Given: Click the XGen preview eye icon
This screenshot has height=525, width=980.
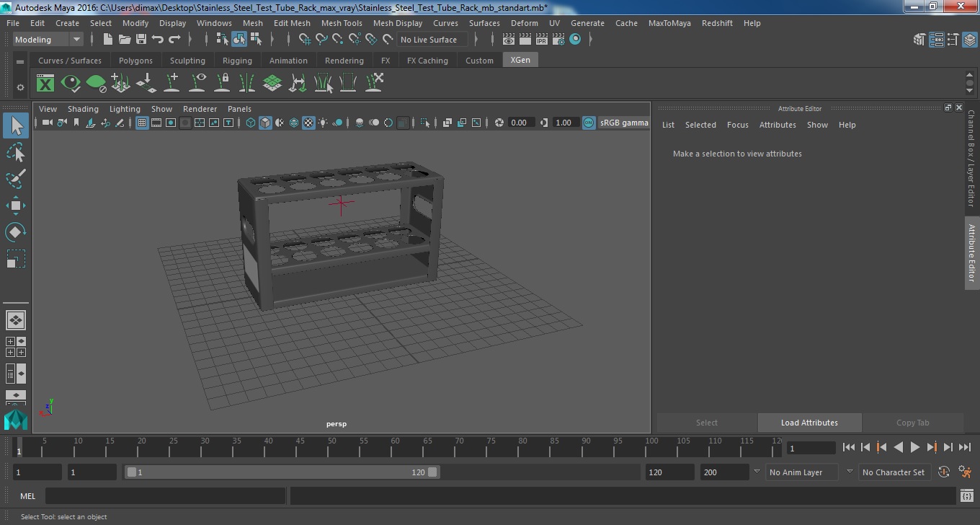Looking at the screenshot, I should [x=71, y=84].
